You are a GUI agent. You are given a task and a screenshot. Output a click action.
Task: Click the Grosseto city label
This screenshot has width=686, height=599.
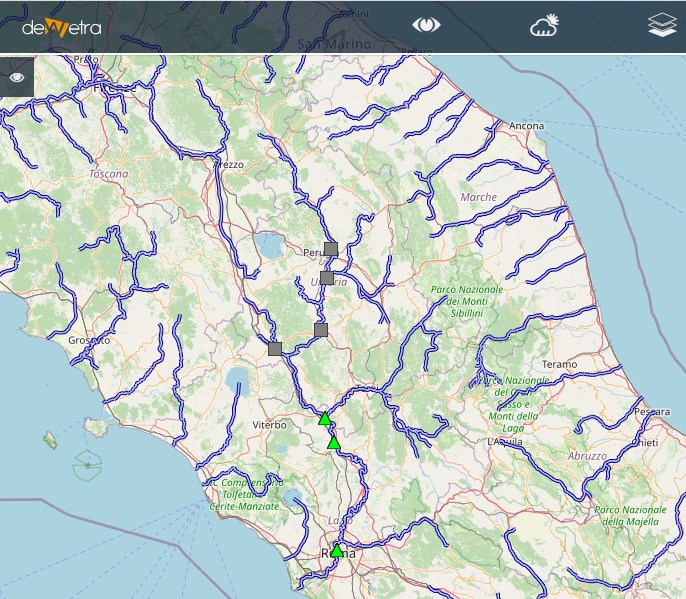click(x=89, y=340)
